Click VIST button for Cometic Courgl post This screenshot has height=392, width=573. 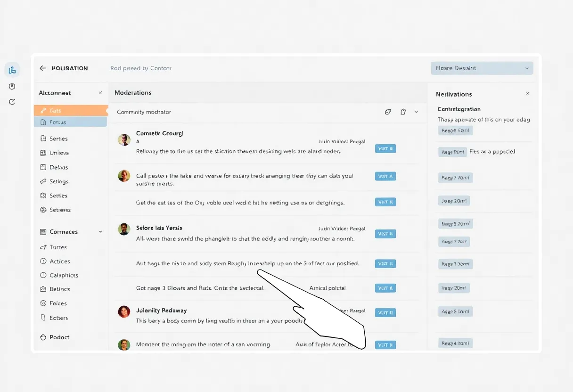385,149
